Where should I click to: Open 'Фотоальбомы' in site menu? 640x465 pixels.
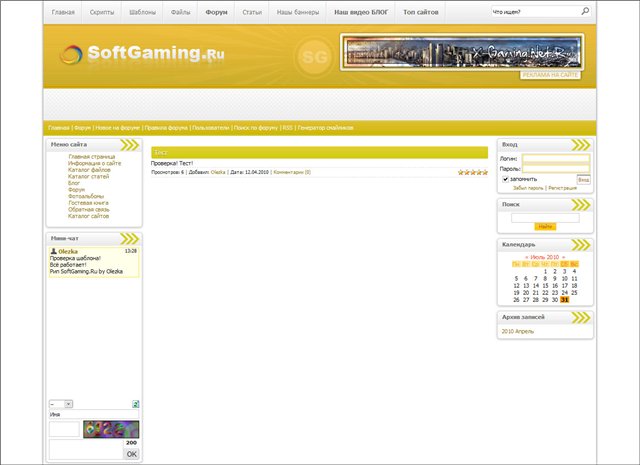pyautogui.click(x=86, y=196)
